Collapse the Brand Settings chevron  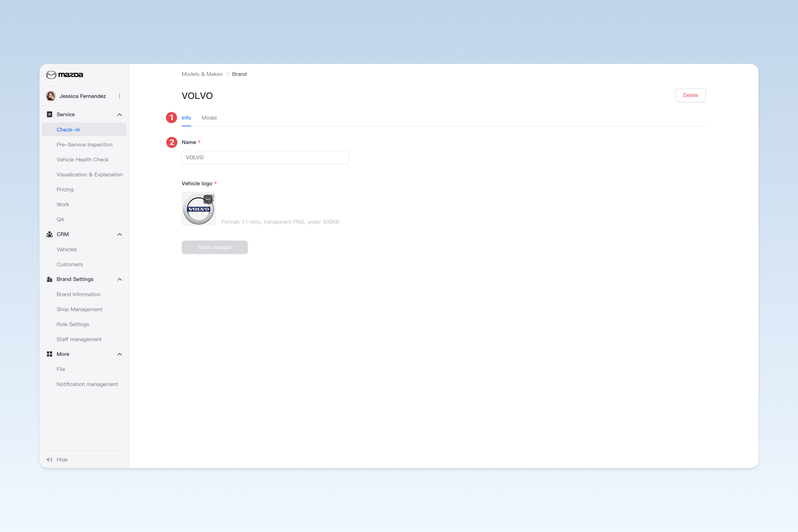pyautogui.click(x=119, y=279)
